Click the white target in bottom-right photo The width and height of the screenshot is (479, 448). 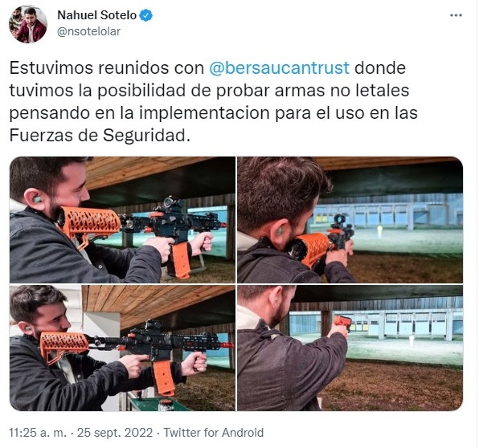point(412,340)
